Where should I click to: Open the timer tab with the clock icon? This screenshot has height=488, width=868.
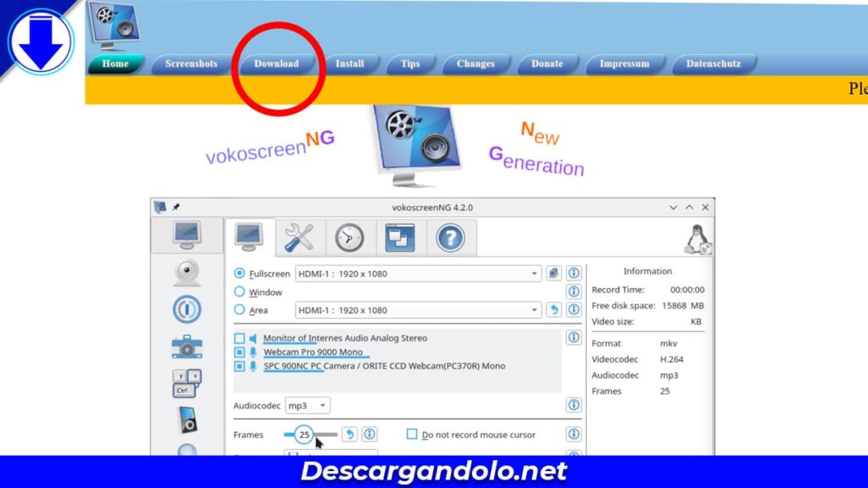point(349,237)
